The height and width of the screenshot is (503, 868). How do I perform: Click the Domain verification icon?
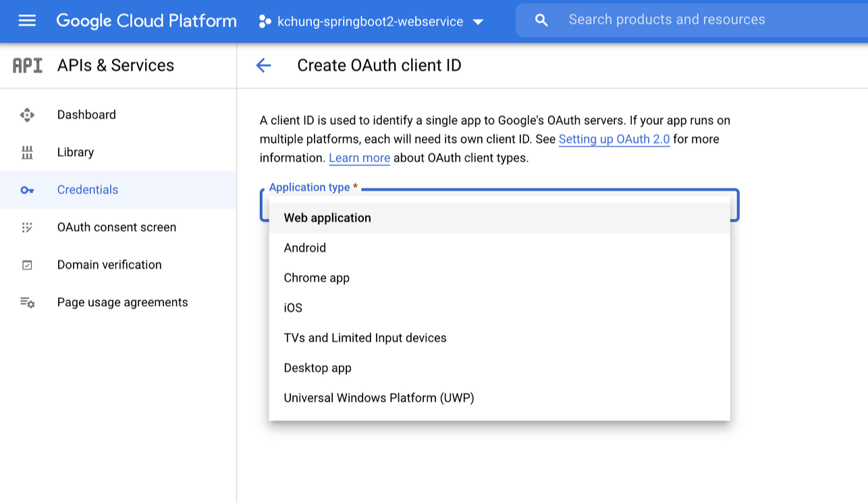(x=27, y=265)
